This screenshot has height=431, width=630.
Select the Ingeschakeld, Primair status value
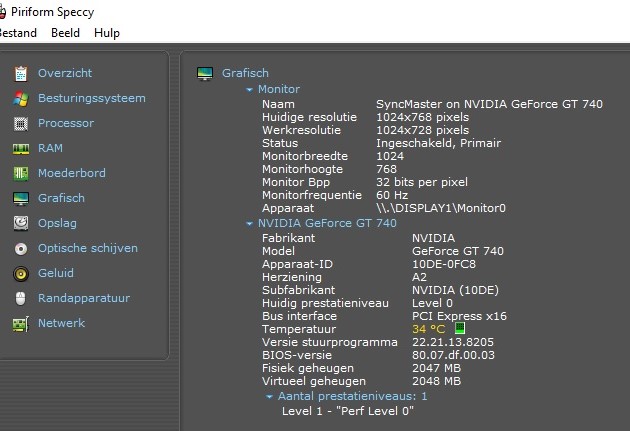[438, 143]
